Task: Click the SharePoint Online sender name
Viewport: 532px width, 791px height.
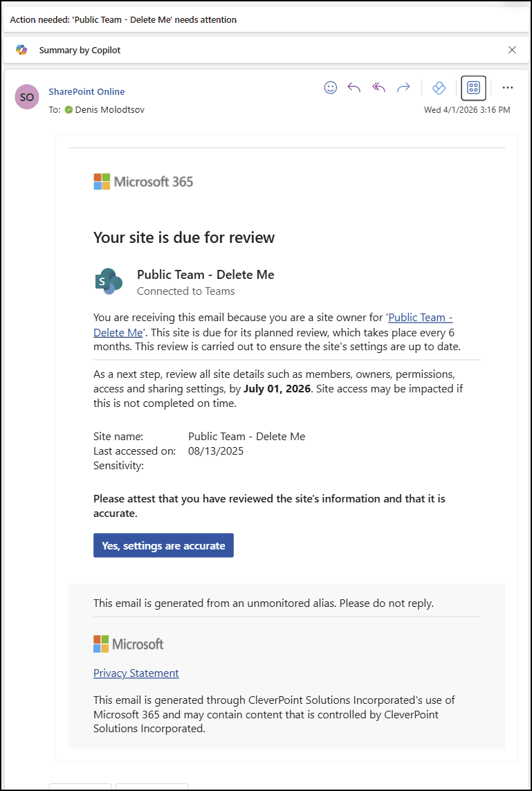Action: (x=86, y=91)
